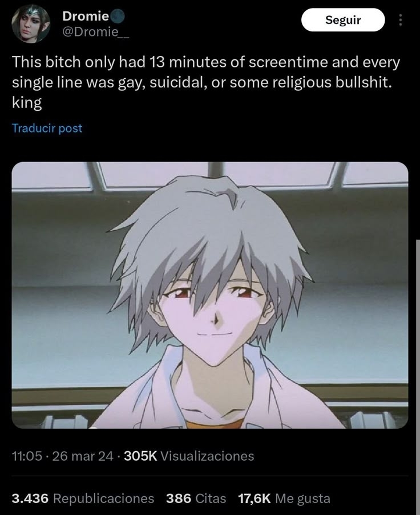View the 305K Visualizaciones count
The image size is (420, 515).
tap(189, 456)
